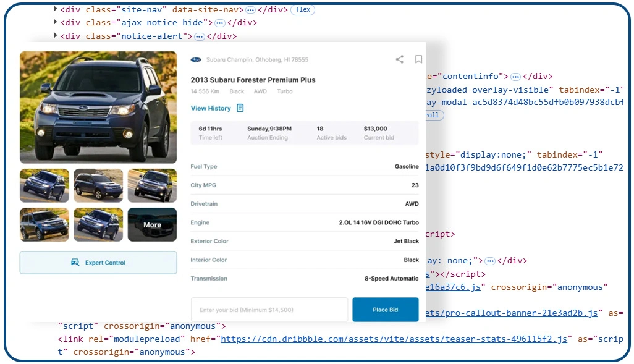The height and width of the screenshot is (364, 634).
Task: Click the 18 active bids value
Action: [320, 129]
